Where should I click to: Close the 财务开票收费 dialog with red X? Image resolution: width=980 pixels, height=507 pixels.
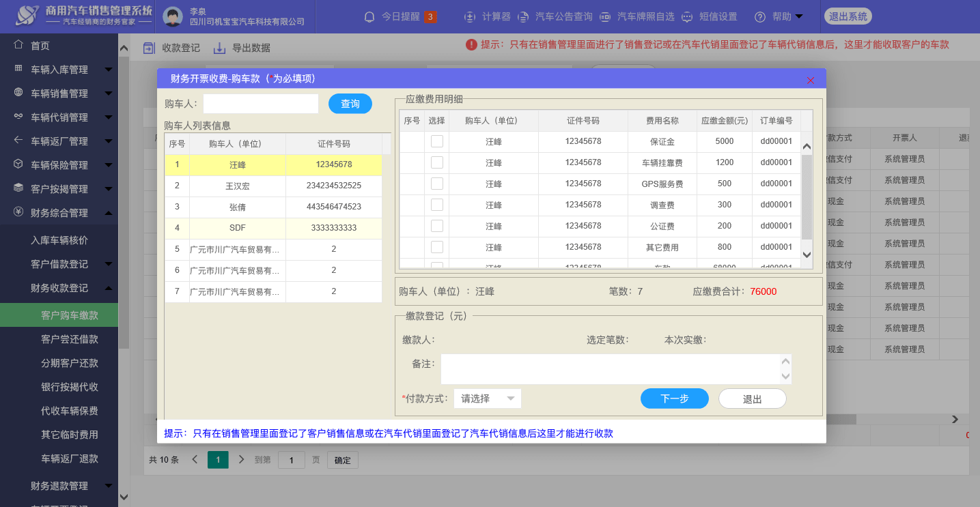pos(811,80)
